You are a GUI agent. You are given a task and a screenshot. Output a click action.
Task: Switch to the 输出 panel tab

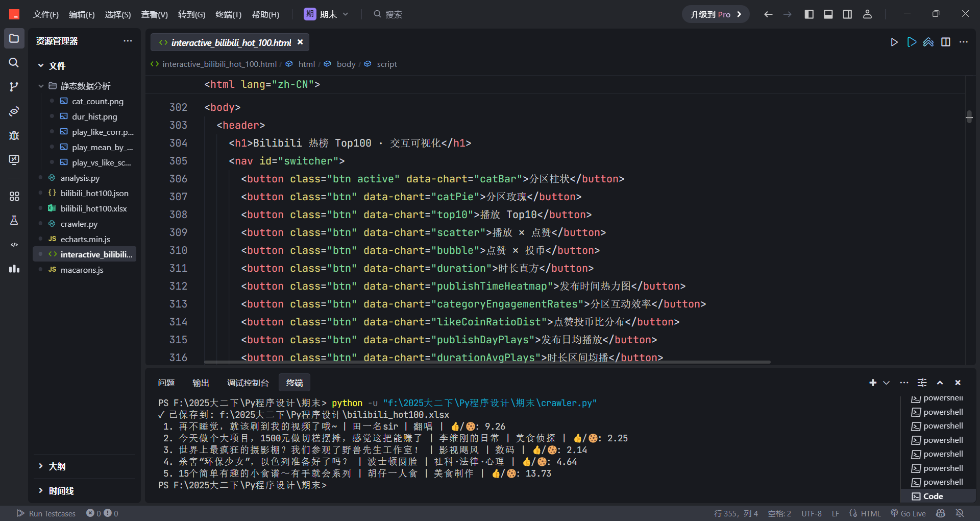[x=201, y=383]
